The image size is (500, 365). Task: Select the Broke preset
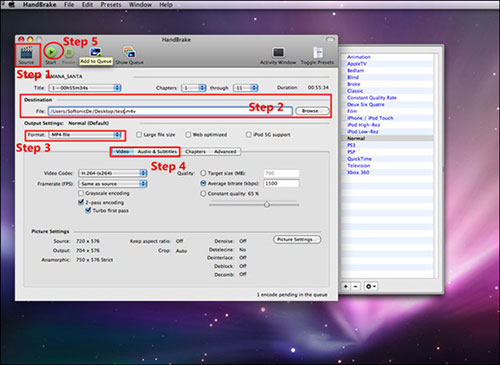353,84
